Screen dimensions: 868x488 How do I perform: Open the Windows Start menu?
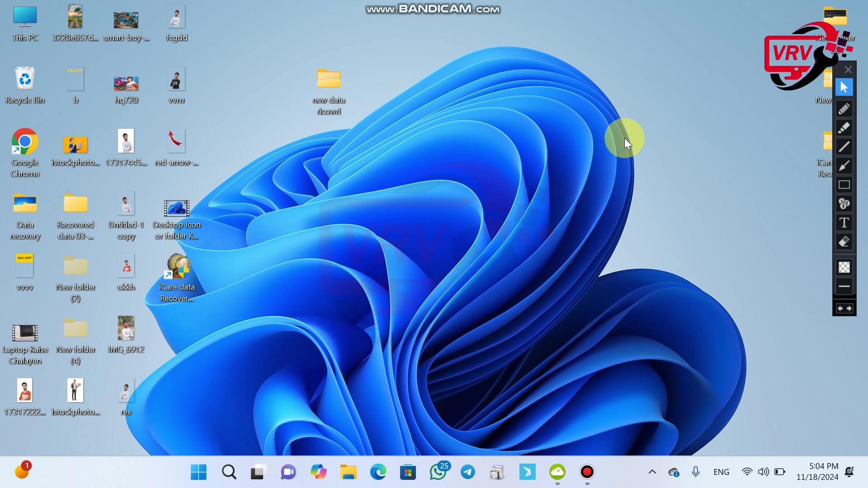pos(198,472)
